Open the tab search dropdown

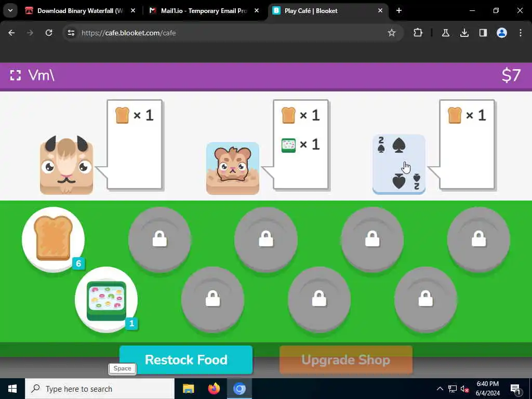point(10,11)
